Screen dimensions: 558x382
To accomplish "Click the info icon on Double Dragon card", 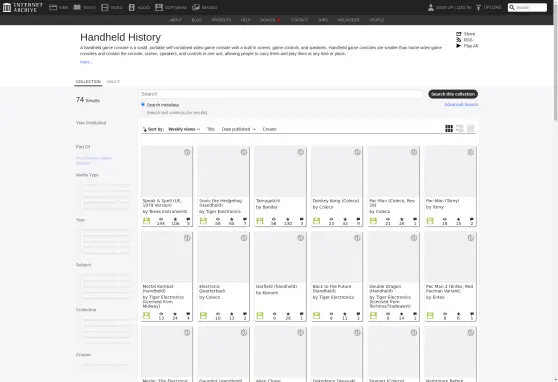I will point(414,238).
